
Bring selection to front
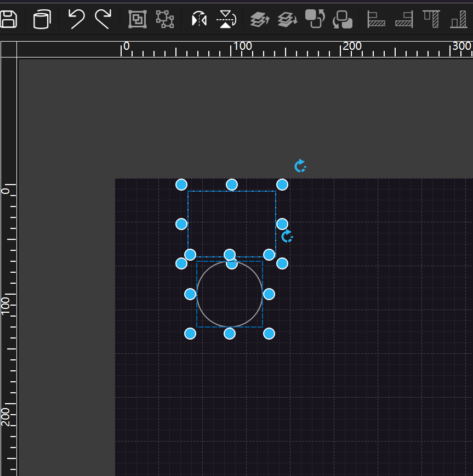pos(315,19)
